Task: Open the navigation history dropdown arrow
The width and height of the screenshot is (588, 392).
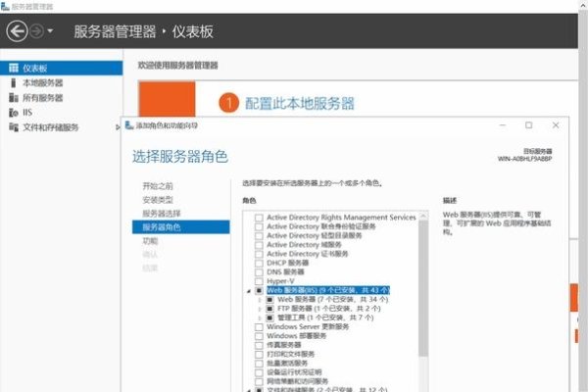Action: (50, 31)
